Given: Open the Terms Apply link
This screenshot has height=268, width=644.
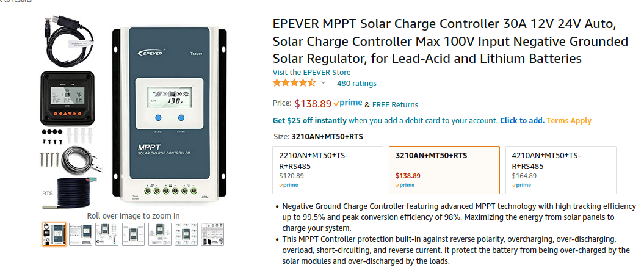Looking at the screenshot, I should (x=569, y=121).
